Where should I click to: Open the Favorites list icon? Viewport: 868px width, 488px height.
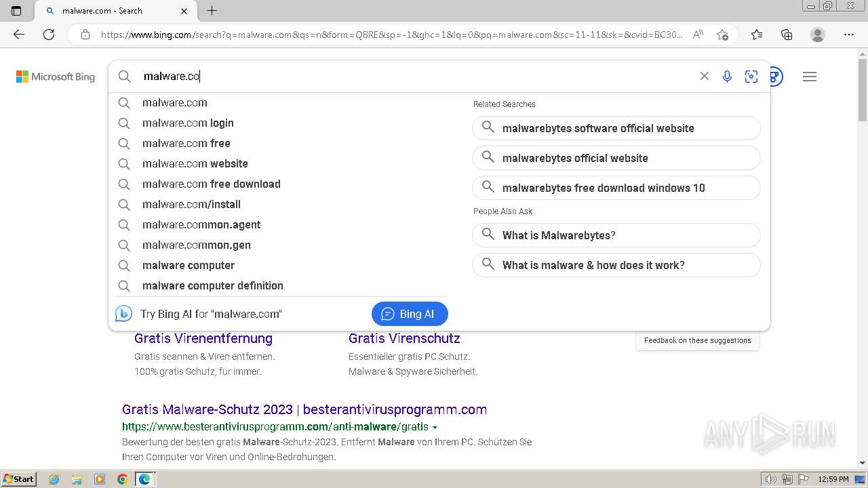(757, 35)
